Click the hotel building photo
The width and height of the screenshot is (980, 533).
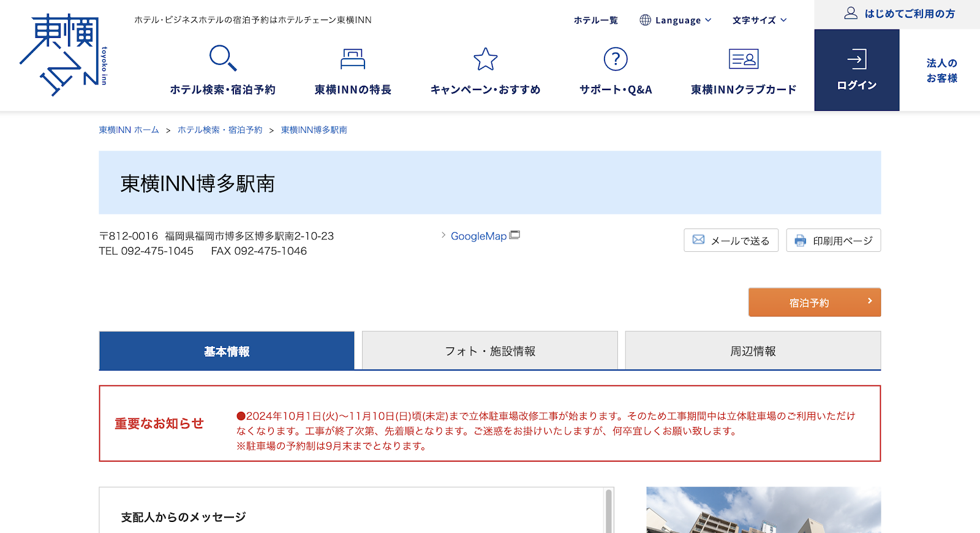pos(764,510)
